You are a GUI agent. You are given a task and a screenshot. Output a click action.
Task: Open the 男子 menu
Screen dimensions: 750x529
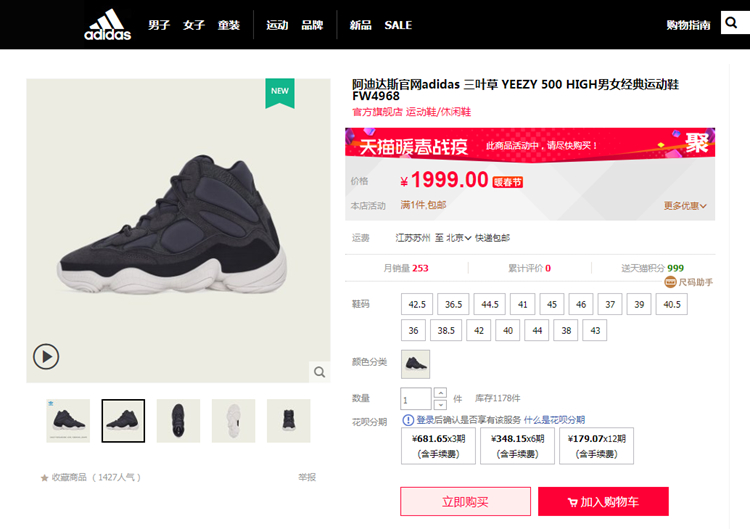tap(159, 25)
